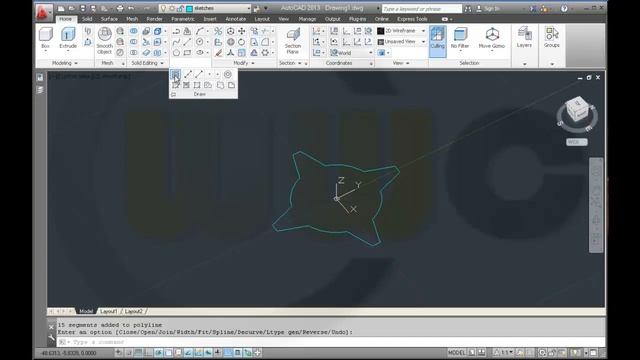Select the Rectangle tool in Draw panel
Screen dimensions: 640x360
pos(187,53)
